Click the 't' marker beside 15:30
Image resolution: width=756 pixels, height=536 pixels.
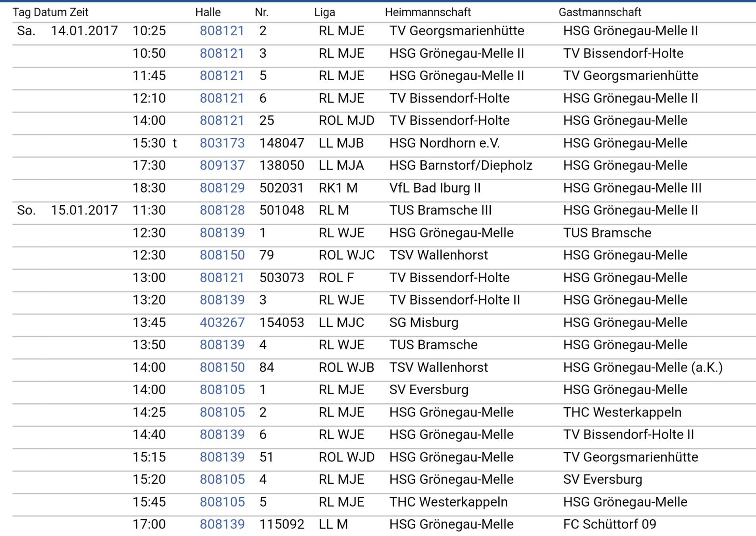pyautogui.click(x=175, y=143)
